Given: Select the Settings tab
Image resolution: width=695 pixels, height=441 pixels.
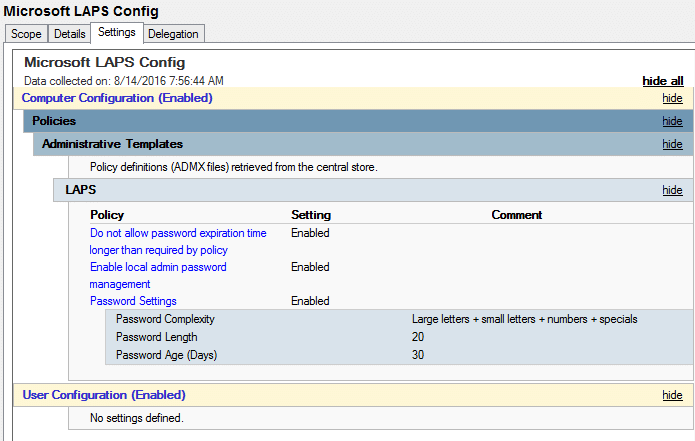Looking at the screenshot, I should coord(118,33).
